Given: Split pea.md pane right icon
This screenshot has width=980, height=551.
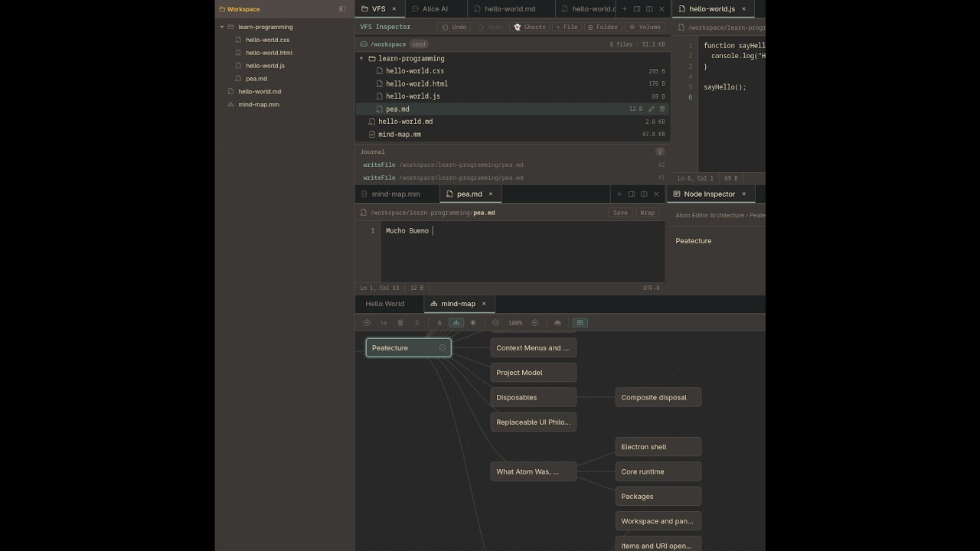Looking at the screenshot, I should pyautogui.click(x=632, y=194).
